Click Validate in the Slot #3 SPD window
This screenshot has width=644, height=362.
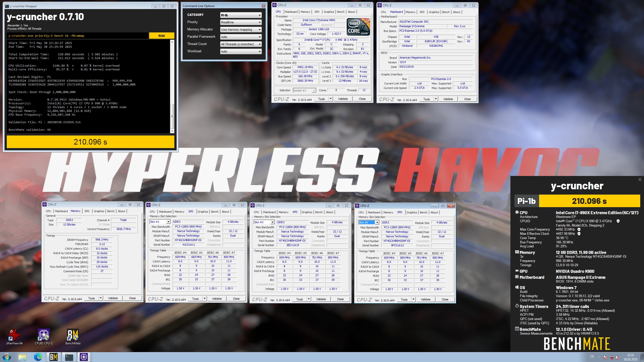coord(321,299)
